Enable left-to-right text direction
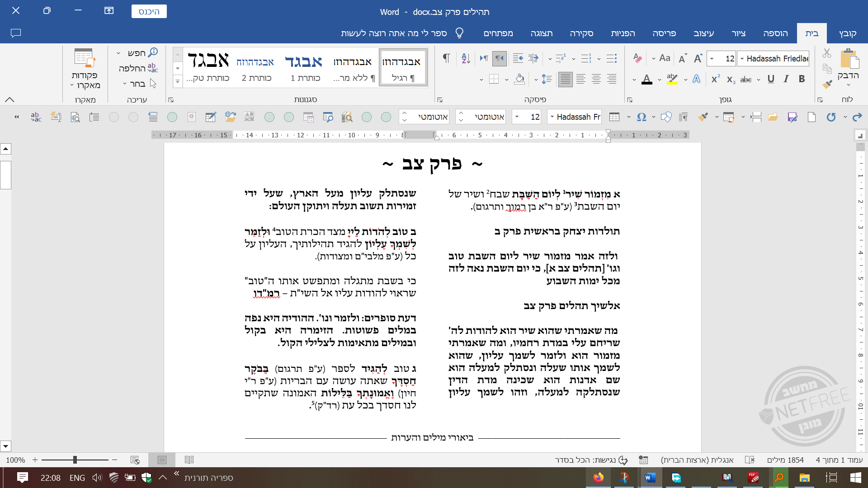This screenshot has height=488, width=868. 484,58
